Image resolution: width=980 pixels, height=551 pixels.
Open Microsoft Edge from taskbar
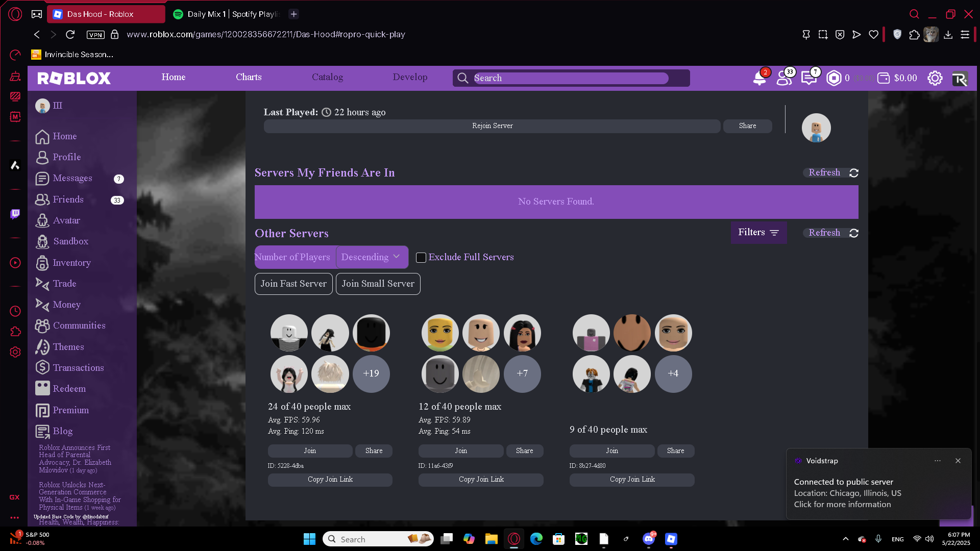(x=536, y=539)
